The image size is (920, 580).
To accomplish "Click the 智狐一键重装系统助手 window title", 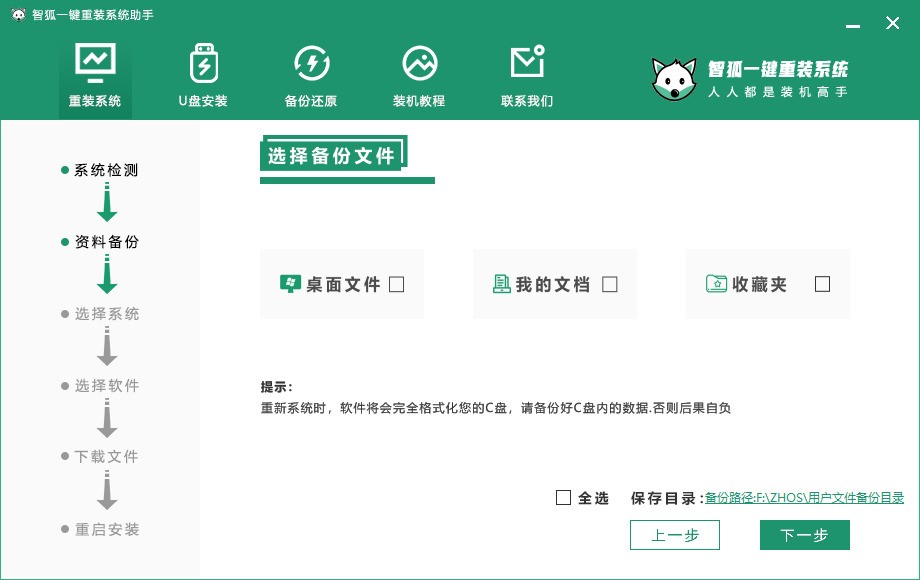I will (x=93, y=15).
